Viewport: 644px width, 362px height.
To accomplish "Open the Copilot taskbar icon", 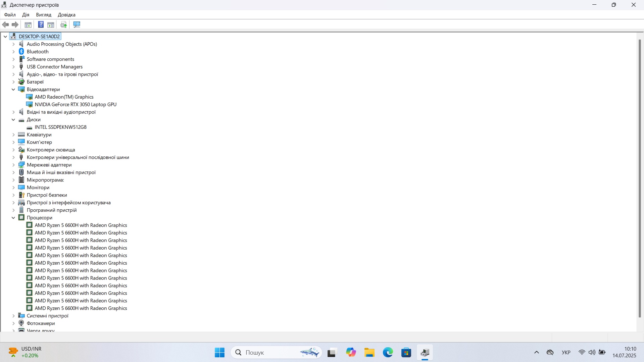I will [x=351, y=352].
